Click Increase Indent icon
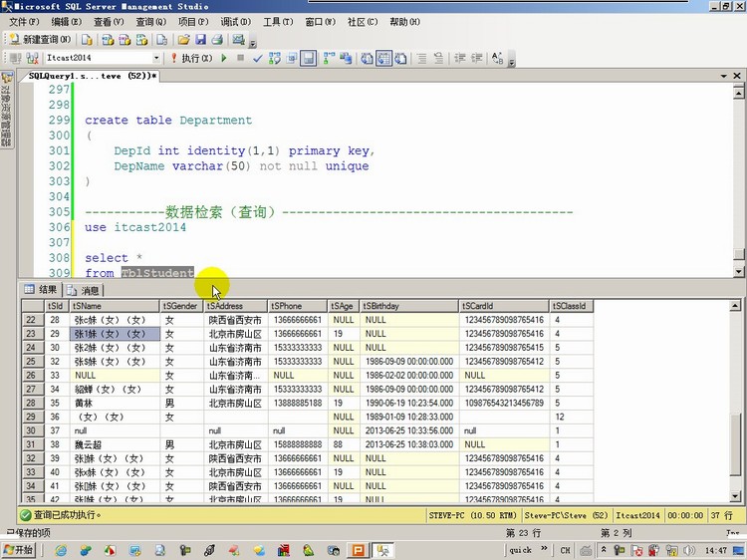The image size is (747, 560). pyautogui.click(x=476, y=58)
